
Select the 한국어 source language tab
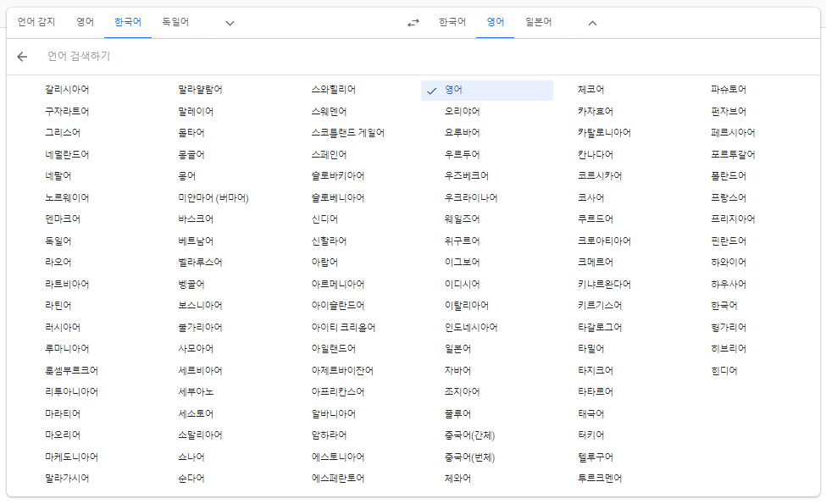tap(128, 22)
